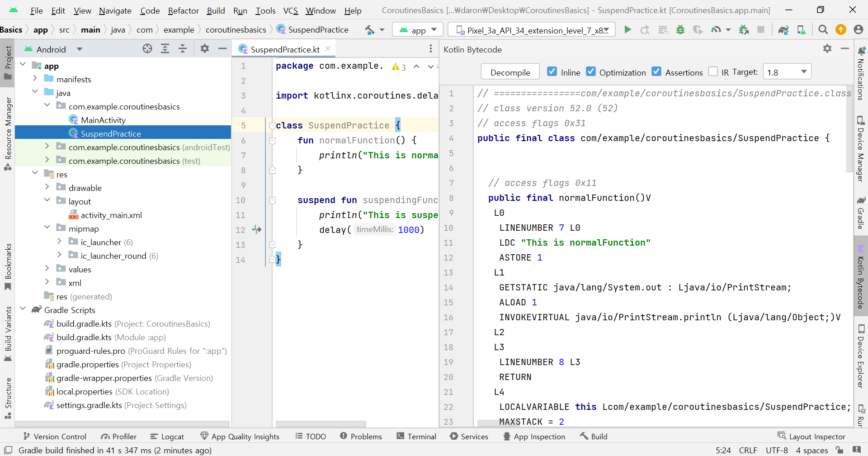This screenshot has height=456, width=868.
Task: Open Device Manager toolbar icon
Action: [x=801, y=30]
